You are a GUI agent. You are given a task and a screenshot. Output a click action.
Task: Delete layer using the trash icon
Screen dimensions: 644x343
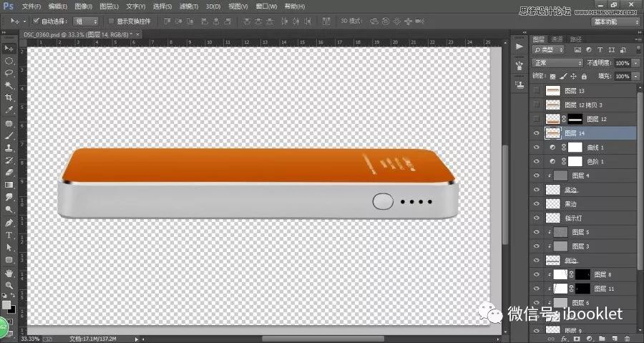click(x=627, y=339)
